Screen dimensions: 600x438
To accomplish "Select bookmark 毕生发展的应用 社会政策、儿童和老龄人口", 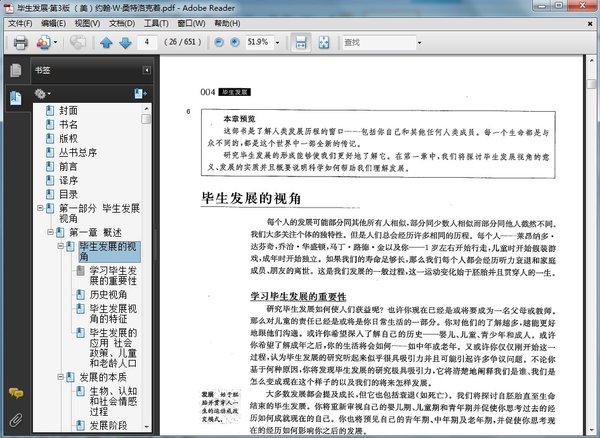I will (x=113, y=347).
